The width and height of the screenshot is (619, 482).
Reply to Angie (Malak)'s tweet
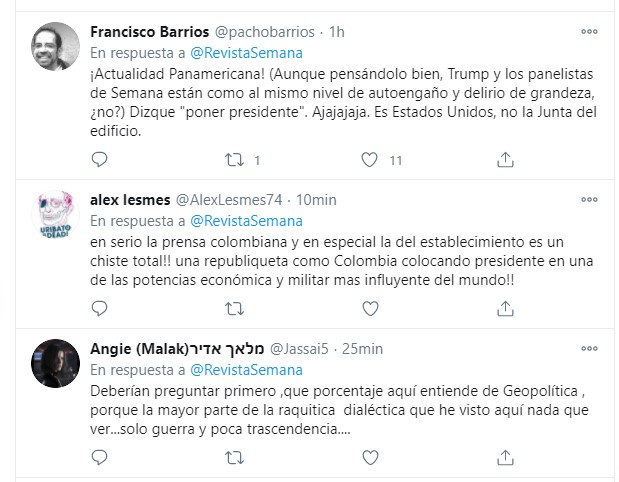point(99,457)
